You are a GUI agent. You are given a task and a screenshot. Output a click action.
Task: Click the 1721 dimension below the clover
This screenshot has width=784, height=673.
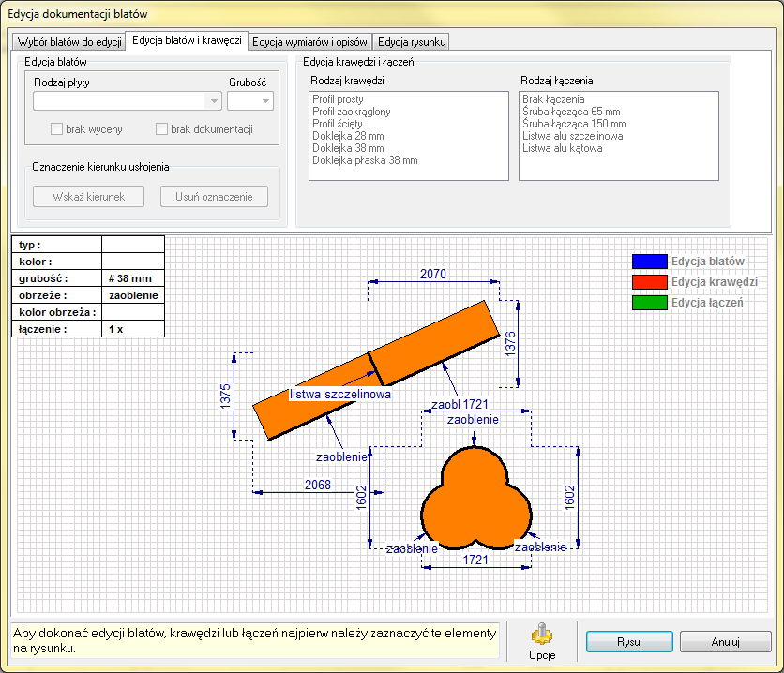(475, 560)
